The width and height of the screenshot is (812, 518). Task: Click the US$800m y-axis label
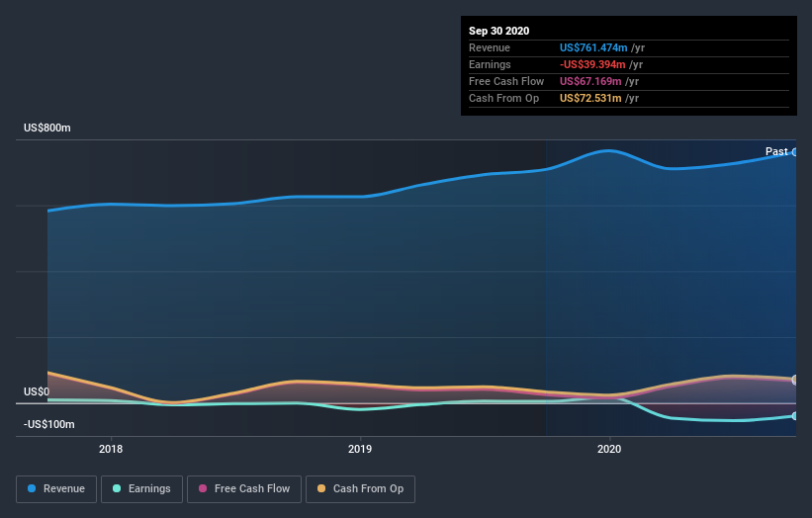(47, 128)
